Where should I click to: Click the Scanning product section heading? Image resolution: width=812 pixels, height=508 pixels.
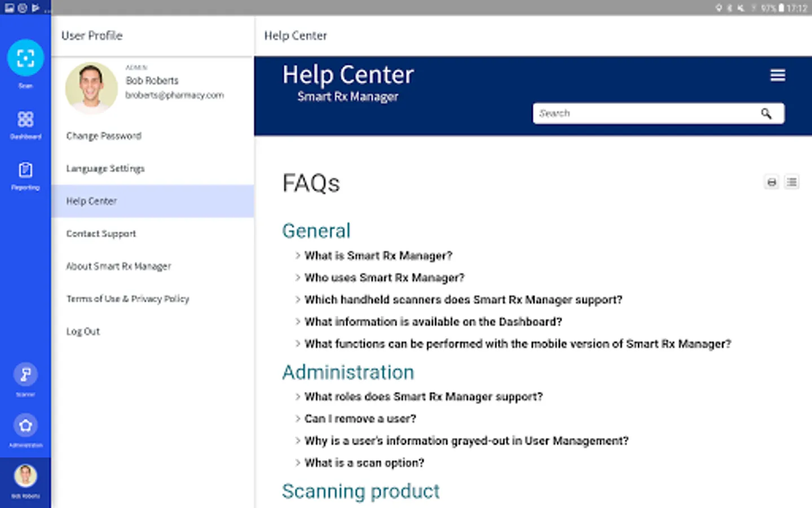[x=361, y=492]
